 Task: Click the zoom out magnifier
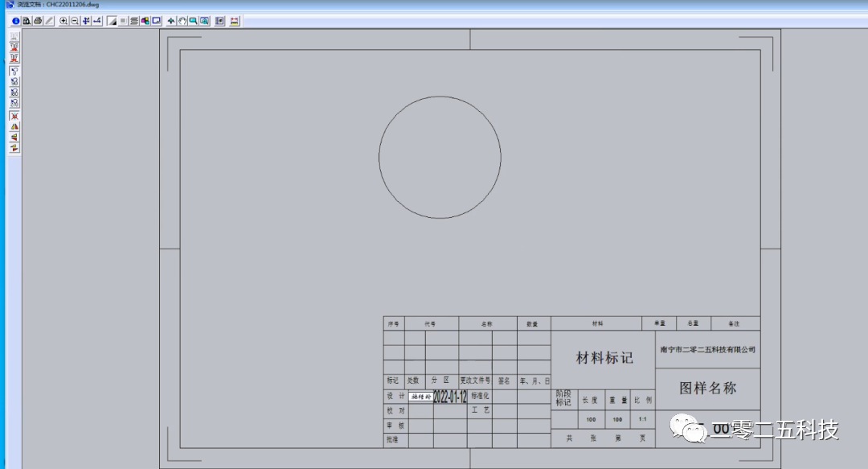pyautogui.click(x=75, y=21)
